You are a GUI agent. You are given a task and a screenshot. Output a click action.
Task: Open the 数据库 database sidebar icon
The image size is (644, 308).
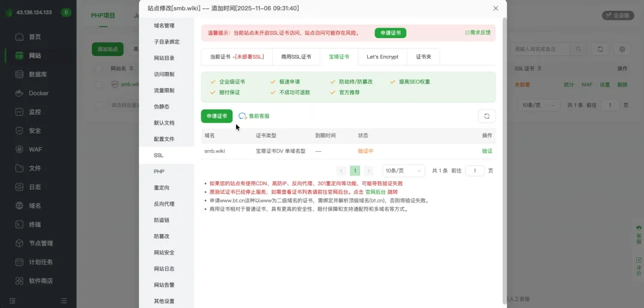(x=19, y=74)
